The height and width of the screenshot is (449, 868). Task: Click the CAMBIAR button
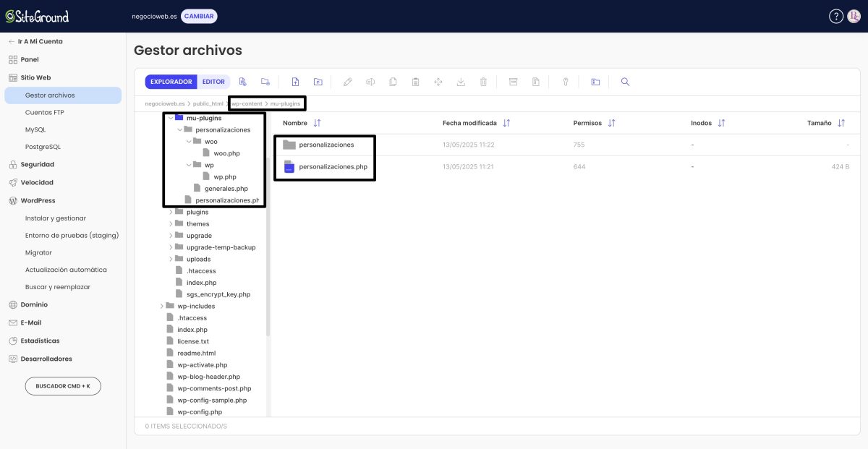198,15
